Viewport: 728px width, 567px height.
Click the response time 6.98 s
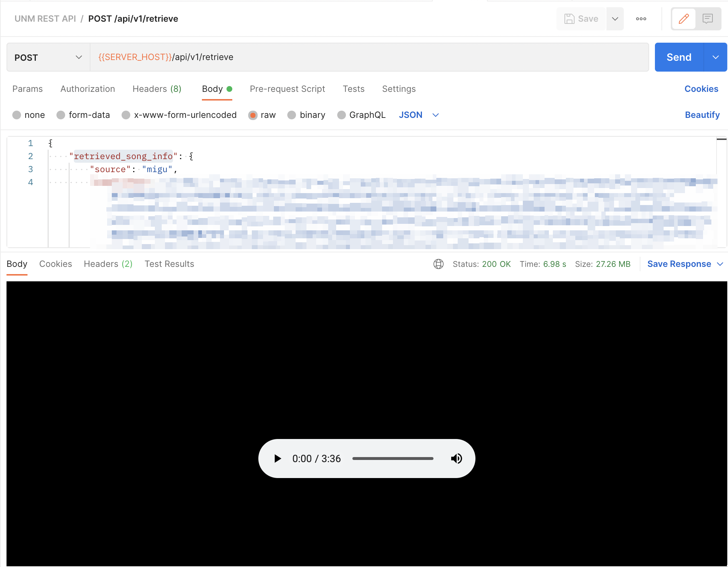click(554, 264)
